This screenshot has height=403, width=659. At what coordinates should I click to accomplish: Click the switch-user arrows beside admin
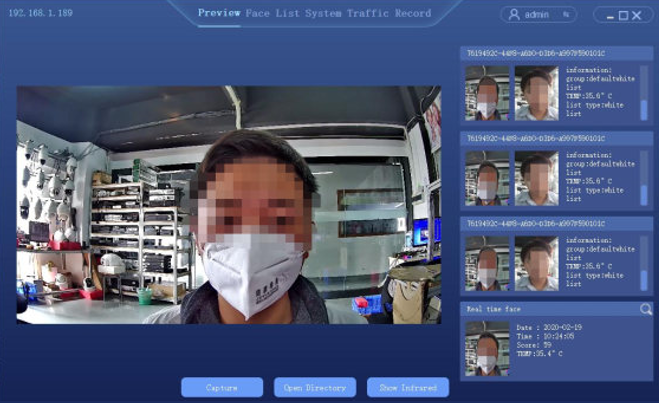(x=567, y=15)
